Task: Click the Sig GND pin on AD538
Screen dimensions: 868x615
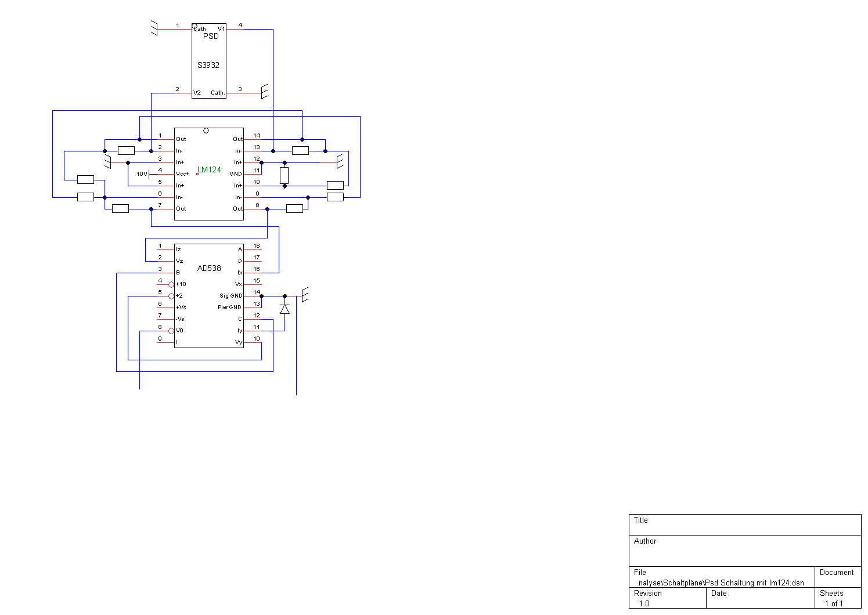Action: [230, 296]
